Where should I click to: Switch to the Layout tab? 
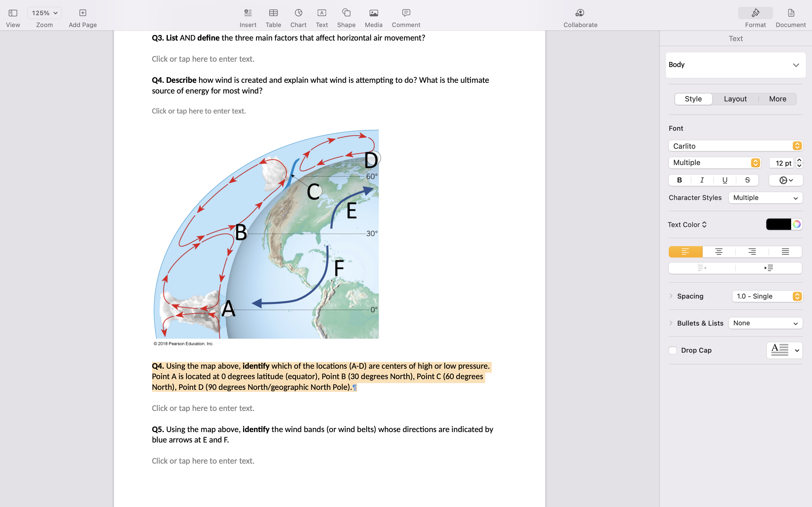point(735,99)
